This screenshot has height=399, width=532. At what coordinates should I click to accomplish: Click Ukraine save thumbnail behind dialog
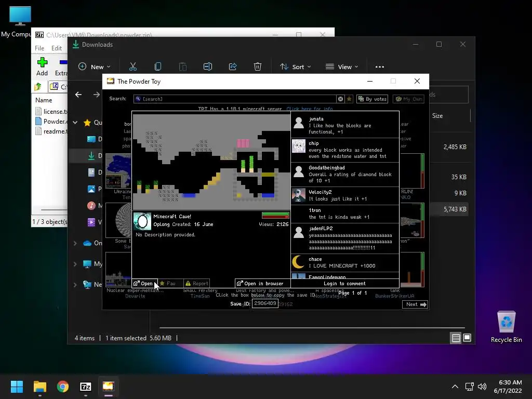(x=118, y=170)
